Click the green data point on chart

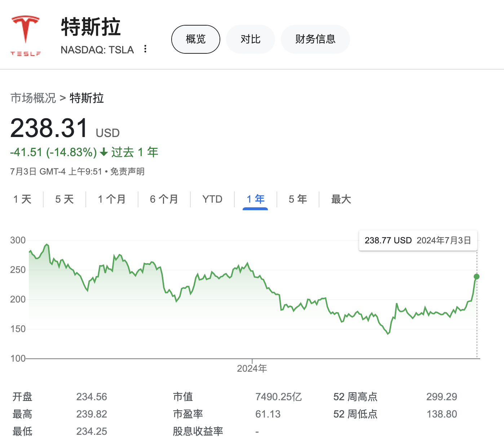(x=477, y=277)
